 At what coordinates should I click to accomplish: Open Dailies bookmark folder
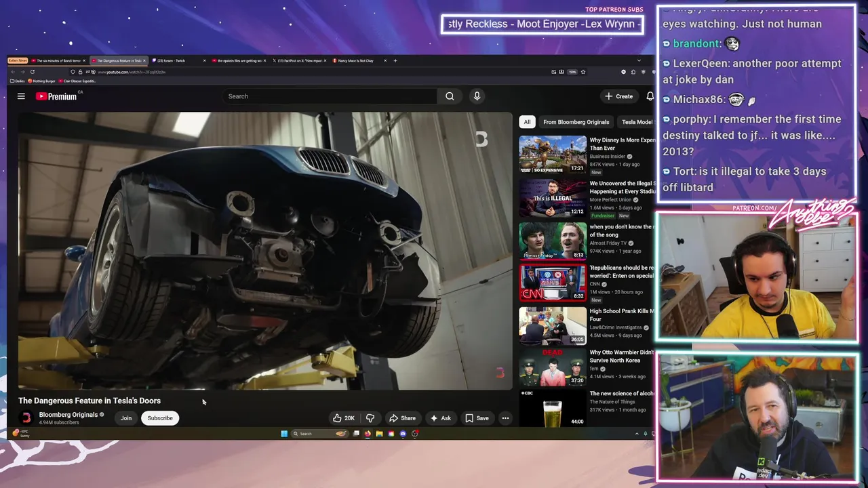[x=18, y=81]
